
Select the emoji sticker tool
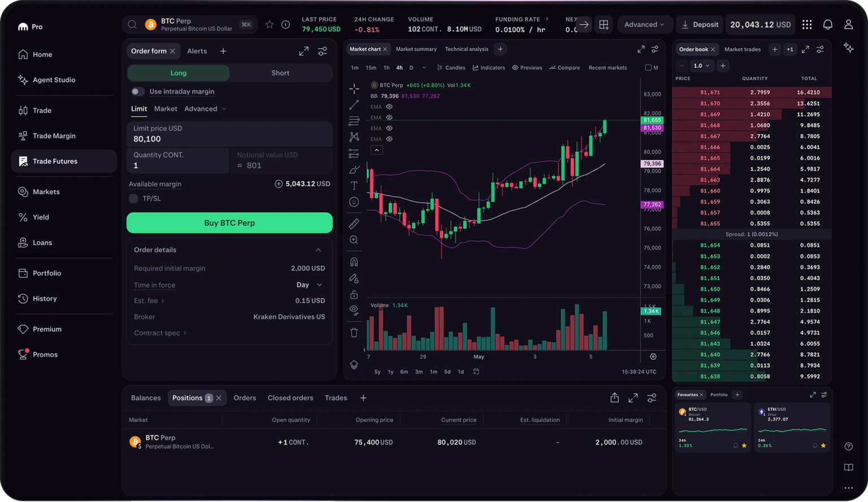click(354, 202)
